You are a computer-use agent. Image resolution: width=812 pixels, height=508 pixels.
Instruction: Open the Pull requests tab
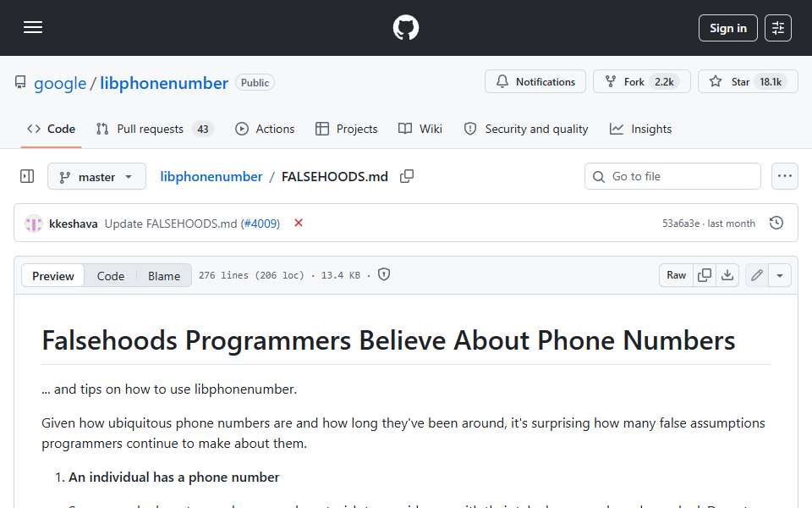[x=154, y=129]
